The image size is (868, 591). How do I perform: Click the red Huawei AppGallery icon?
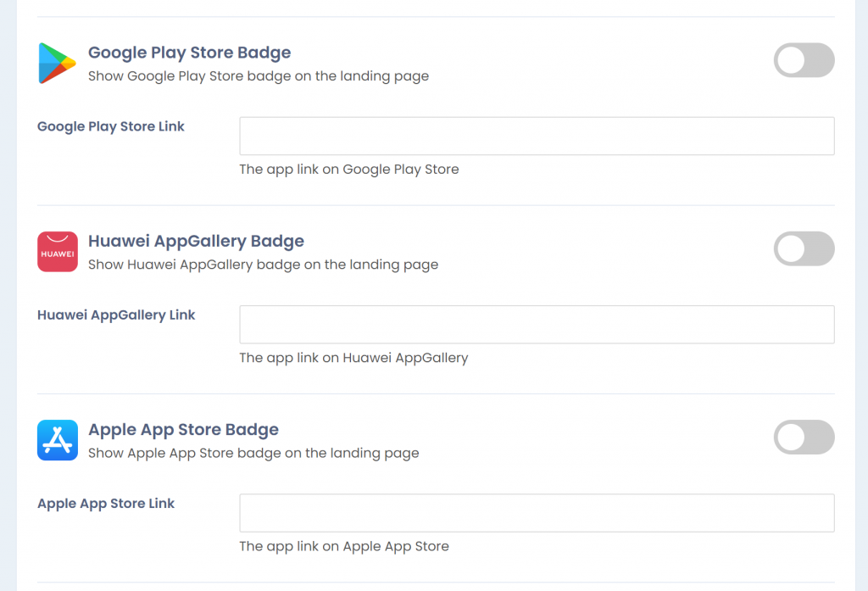click(x=58, y=252)
